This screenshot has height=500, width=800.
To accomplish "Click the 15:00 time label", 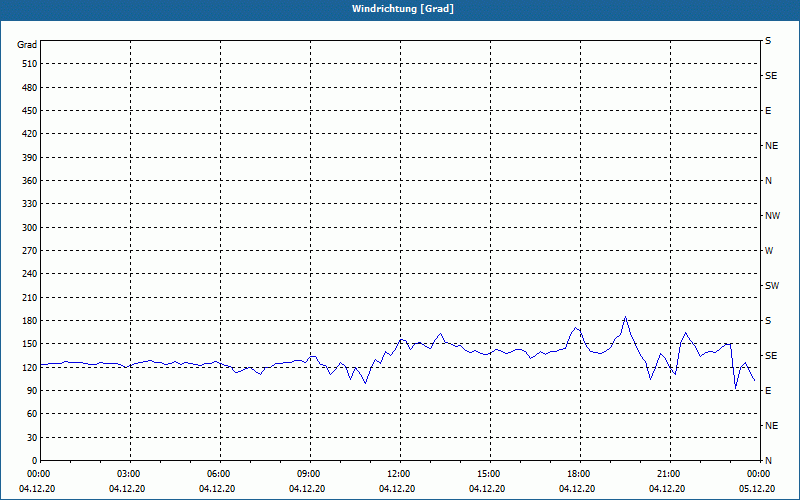I will pyautogui.click(x=490, y=474).
